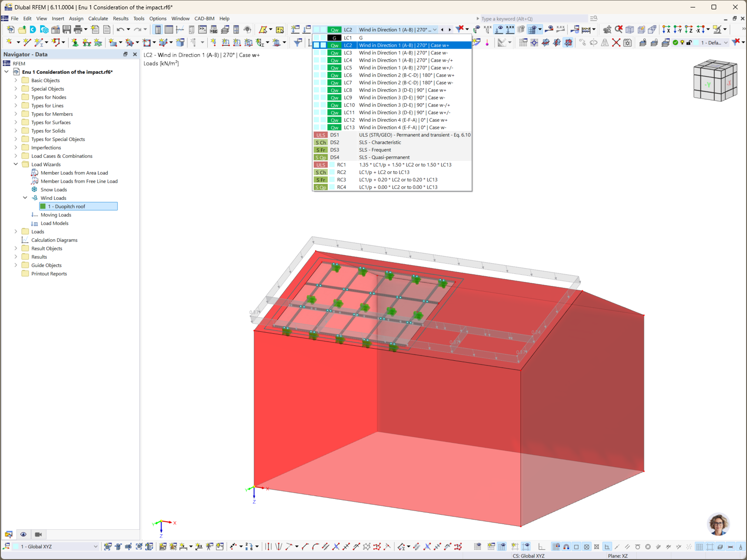Open the visibility mode dropdown showing 1 - Default
This screenshot has width=747, height=560.
712,42
